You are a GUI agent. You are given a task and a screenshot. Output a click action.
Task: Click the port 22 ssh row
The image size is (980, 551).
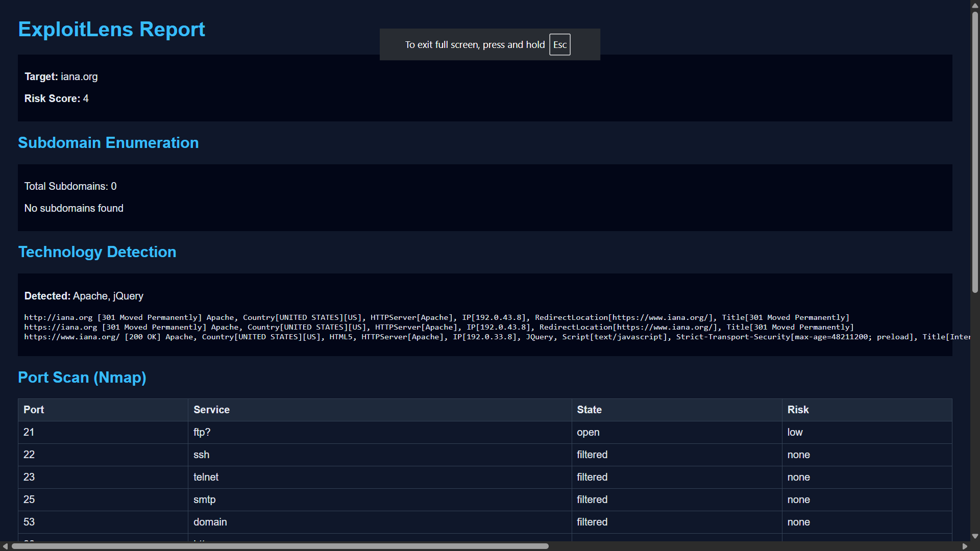pyautogui.click(x=201, y=455)
